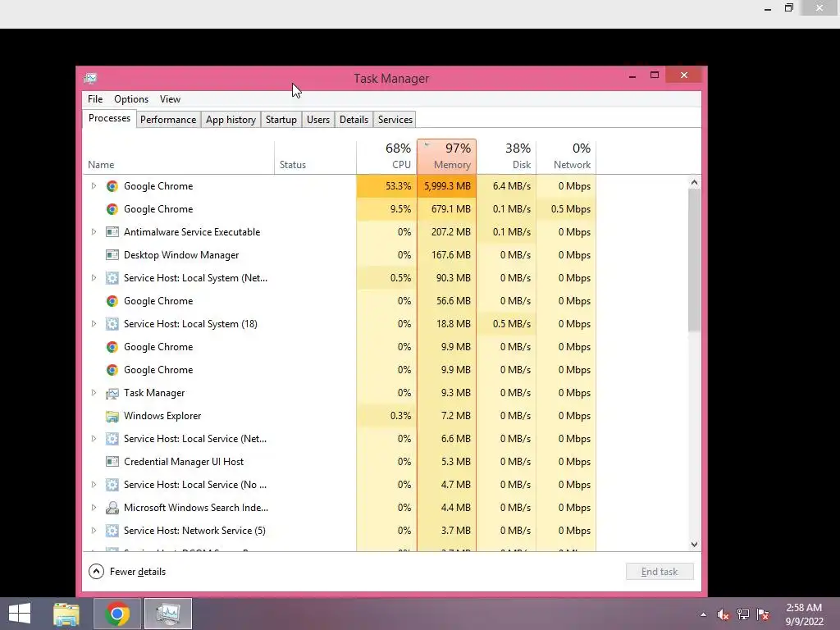This screenshot has width=840, height=630.
Task: Switch to the Performance tab
Action: tap(168, 120)
